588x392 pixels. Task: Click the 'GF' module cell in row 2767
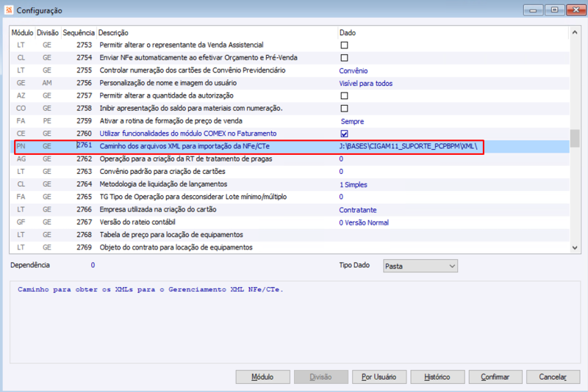(x=21, y=222)
